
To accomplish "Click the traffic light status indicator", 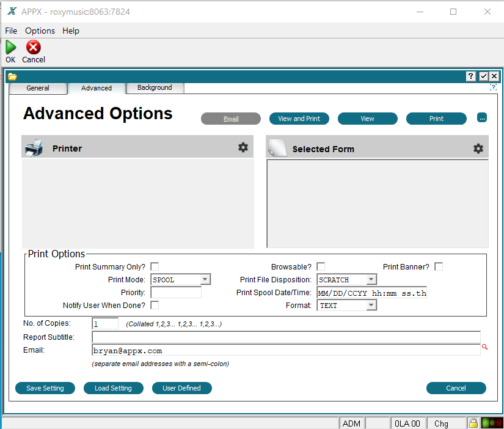I will [x=492, y=423].
